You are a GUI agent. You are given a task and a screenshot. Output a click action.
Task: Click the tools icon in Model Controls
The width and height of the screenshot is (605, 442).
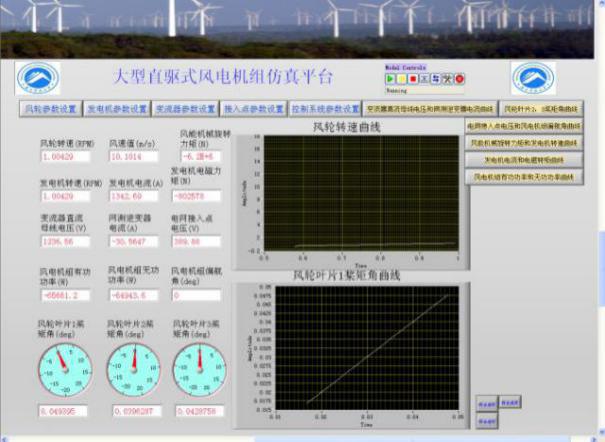click(x=448, y=78)
